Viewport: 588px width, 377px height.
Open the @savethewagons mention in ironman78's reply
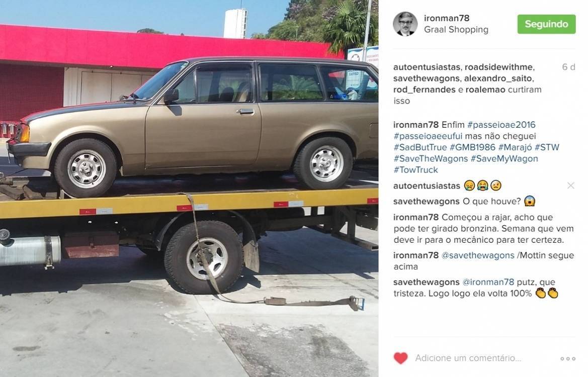point(478,255)
